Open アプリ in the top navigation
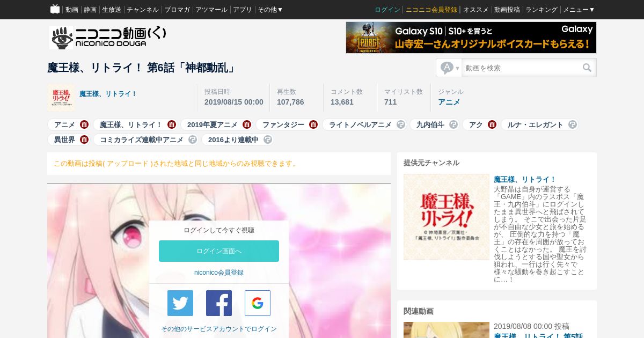The image size is (644, 338). pyautogui.click(x=243, y=10)
